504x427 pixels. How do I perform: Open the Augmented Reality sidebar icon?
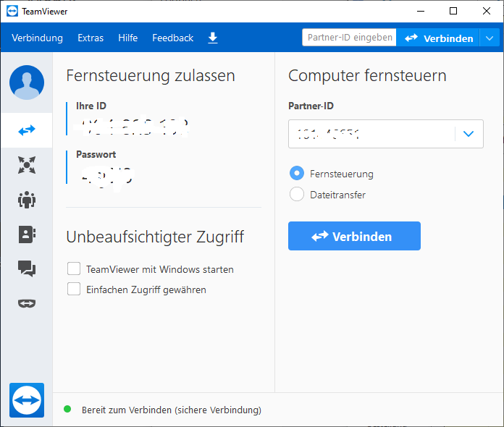27,303
